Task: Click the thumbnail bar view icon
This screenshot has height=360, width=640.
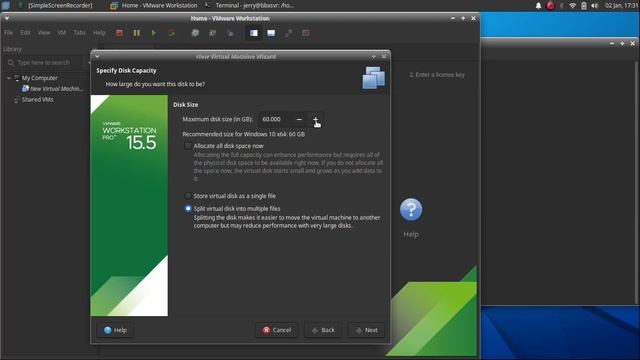Action: click(x=271, y=33)
